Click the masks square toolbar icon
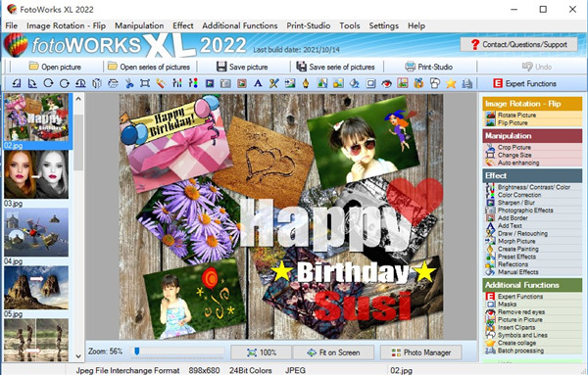588x375 pixels. tap(370, 83)
